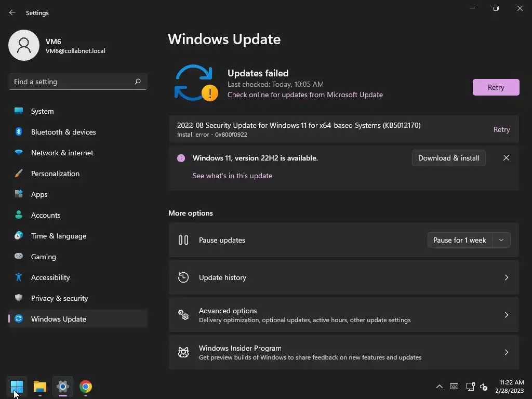The height and width of the screenshot is (399, 532).
Task: Click Last checked: Today, 10:05 AM text
Action: (275, 84)
